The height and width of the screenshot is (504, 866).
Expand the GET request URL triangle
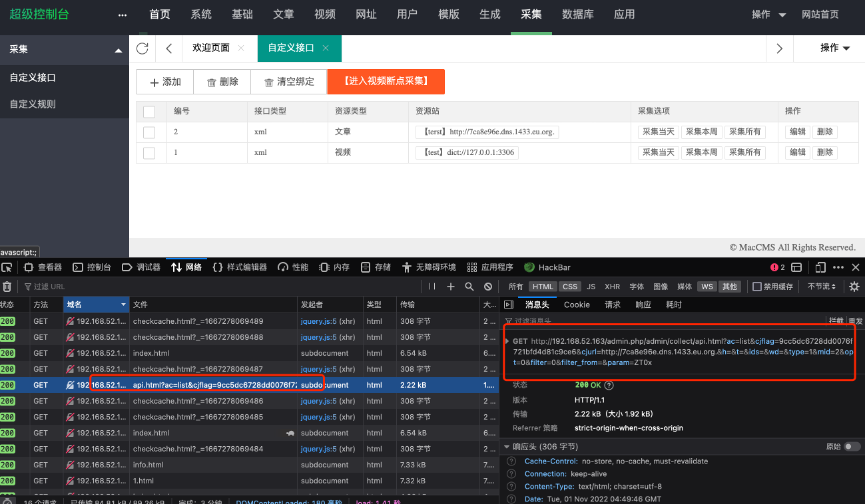coord(507,341)
